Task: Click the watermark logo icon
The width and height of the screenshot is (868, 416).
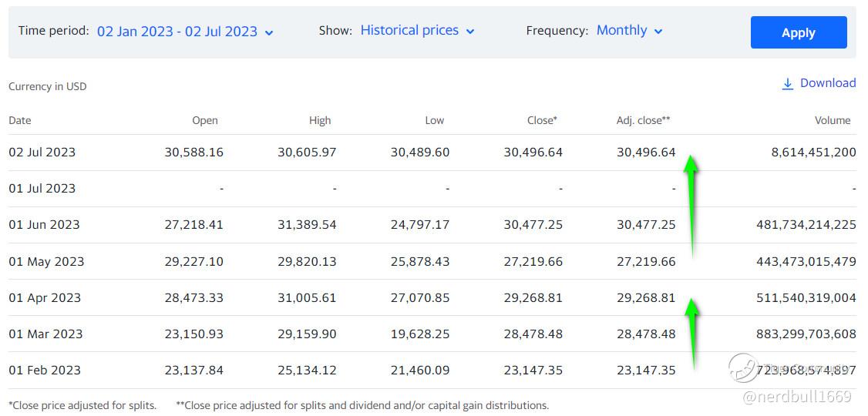Action: 744,367
